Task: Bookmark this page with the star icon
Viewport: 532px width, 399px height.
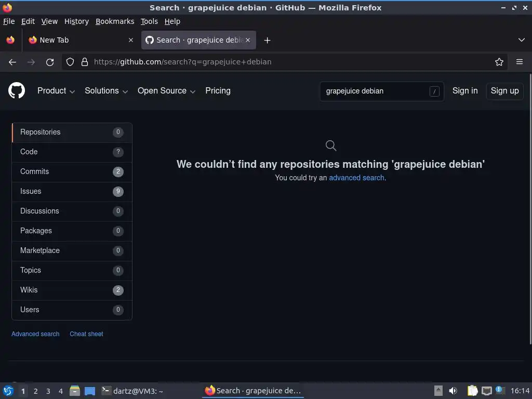Action: click(499, 62)
